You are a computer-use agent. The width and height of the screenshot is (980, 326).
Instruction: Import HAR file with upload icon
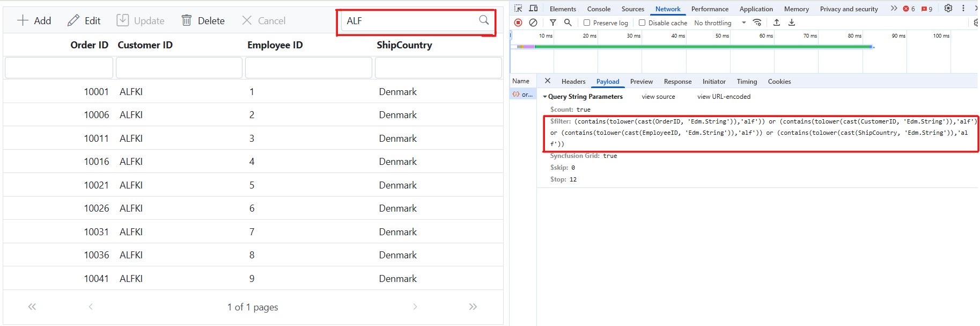(x=777, y=23)
